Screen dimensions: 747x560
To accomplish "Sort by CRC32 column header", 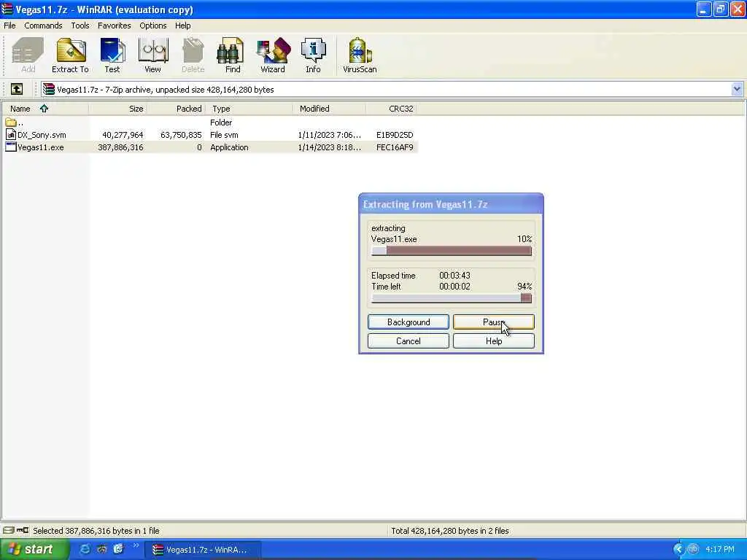I will [392, 109].
